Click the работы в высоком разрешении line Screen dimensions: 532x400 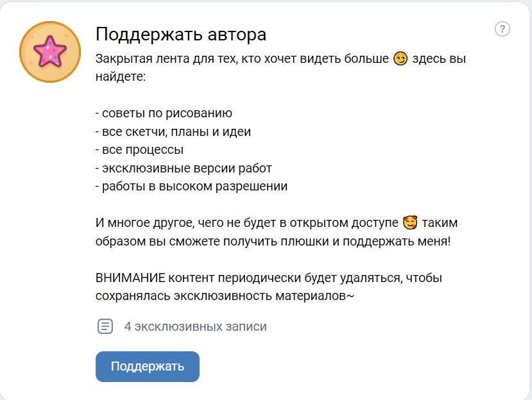coord(191,186)
